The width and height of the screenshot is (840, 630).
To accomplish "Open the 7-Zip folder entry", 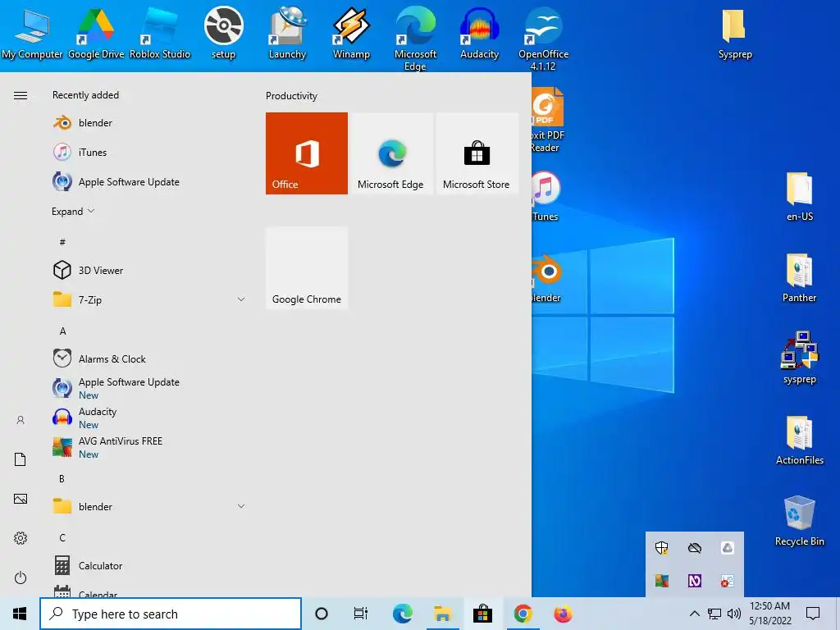I will (148, 299).
